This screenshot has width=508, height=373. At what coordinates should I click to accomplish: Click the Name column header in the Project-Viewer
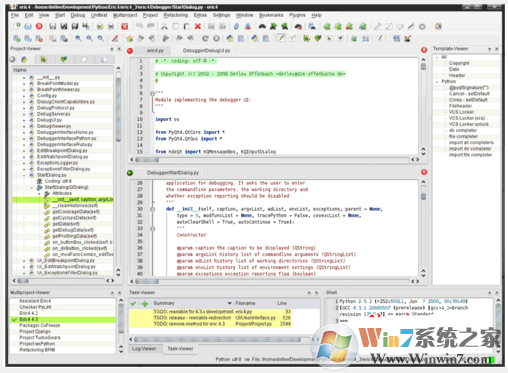tap(63, 70)
